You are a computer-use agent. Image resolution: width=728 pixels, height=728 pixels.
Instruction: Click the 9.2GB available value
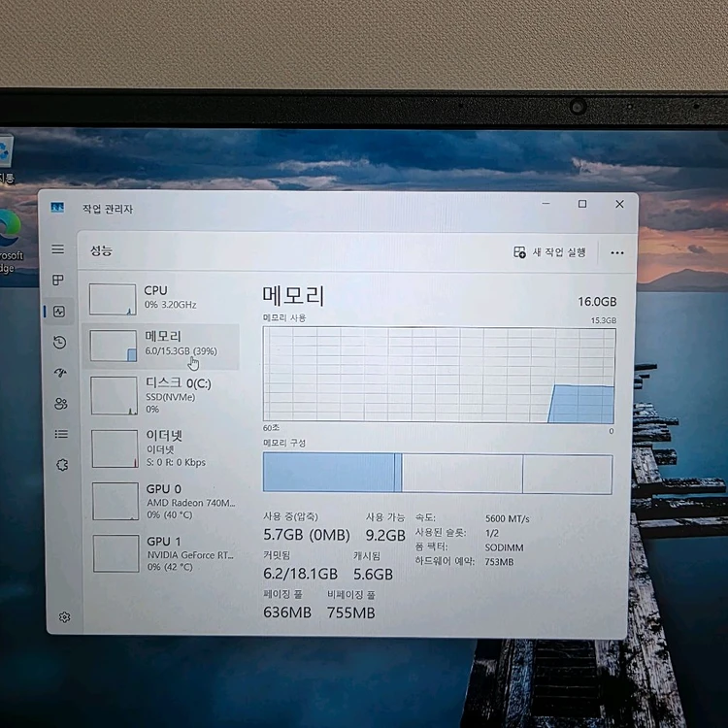[x=385, y=535]
